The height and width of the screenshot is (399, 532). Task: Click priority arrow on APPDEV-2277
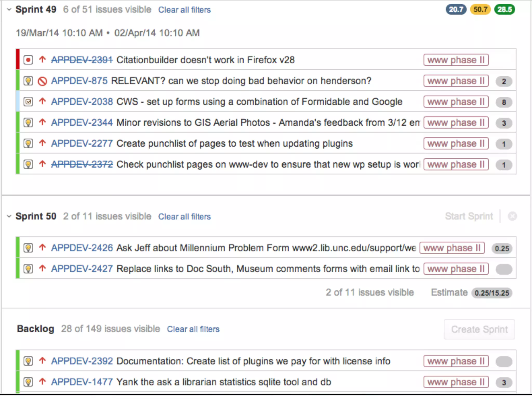[42, 143]
